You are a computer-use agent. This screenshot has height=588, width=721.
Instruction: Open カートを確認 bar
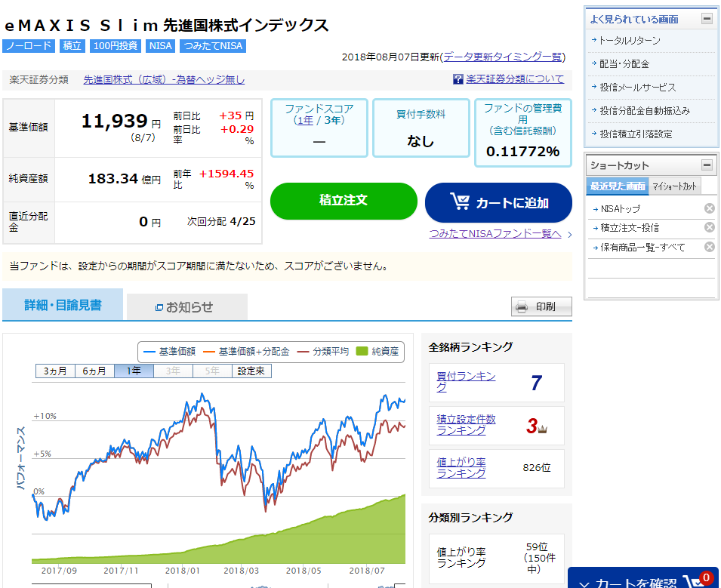point(642,579)
